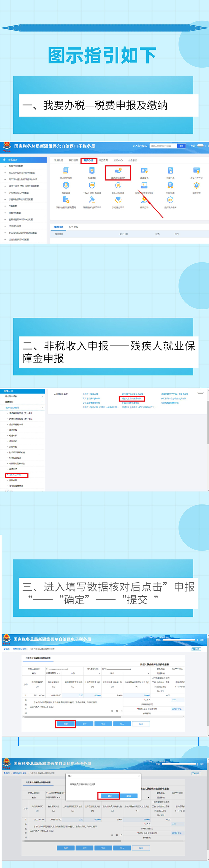Focus the header search input box
The height and width of the screenshot is (868, 209).
[163, 146]
